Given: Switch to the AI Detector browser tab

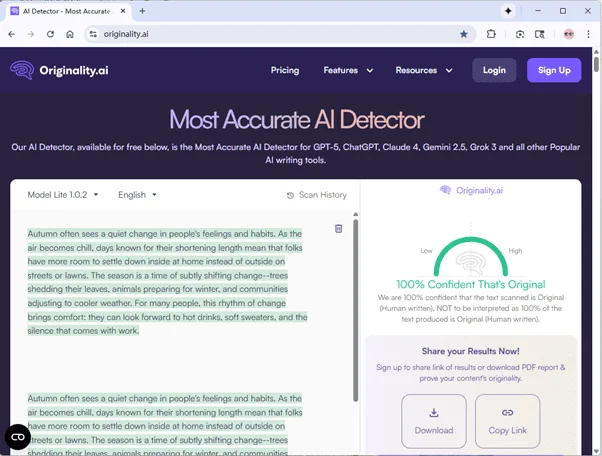Looking at the screenshot, I should [67, 11].
